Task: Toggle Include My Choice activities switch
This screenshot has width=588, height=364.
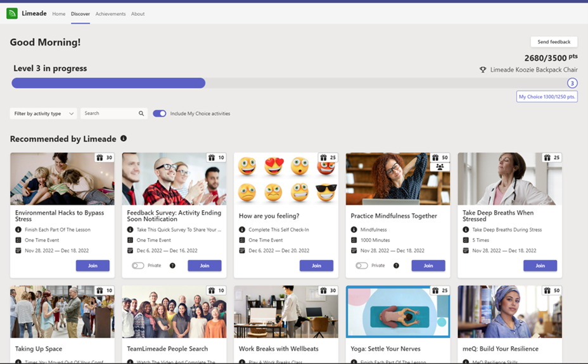Action: click(160, 113)
